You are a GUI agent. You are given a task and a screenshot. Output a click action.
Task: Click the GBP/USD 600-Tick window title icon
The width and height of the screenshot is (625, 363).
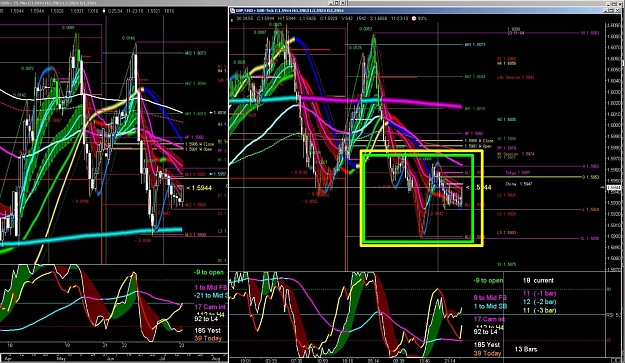pyautogui.click(x=232, y=10)
